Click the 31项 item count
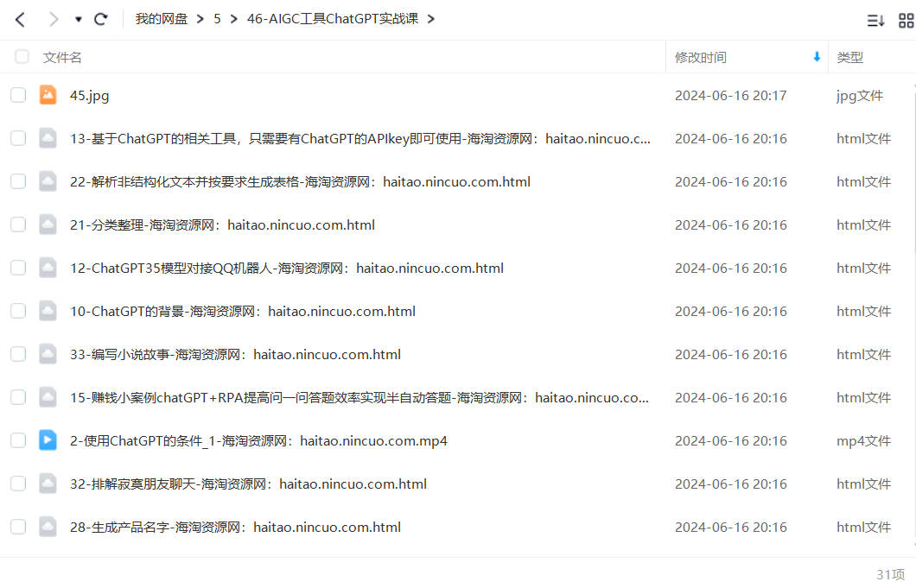The image size is (916, 588). coord(890,574)
